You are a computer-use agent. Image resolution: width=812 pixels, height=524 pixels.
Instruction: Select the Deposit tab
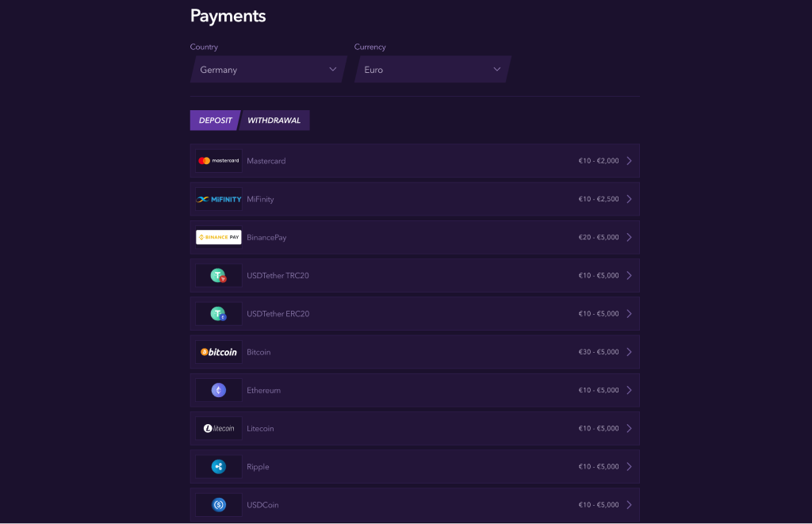pyautogui.click(x=215, y=120)
